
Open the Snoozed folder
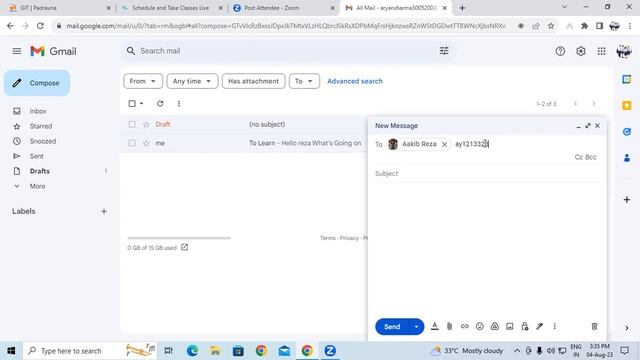tap(42, 141)
